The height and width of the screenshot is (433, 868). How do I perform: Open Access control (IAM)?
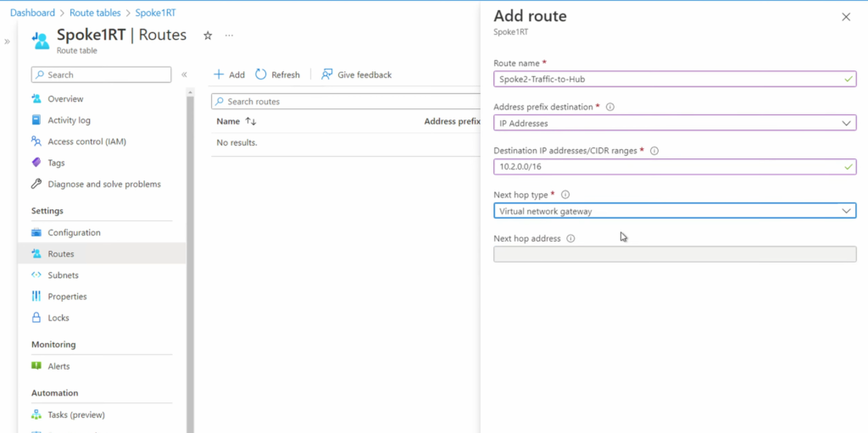coord(87,142)
